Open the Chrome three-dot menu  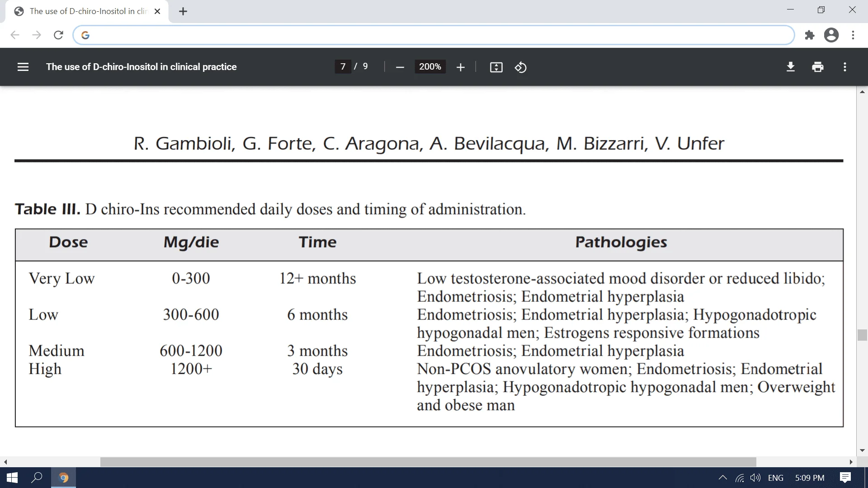click(x=853, y=35)
